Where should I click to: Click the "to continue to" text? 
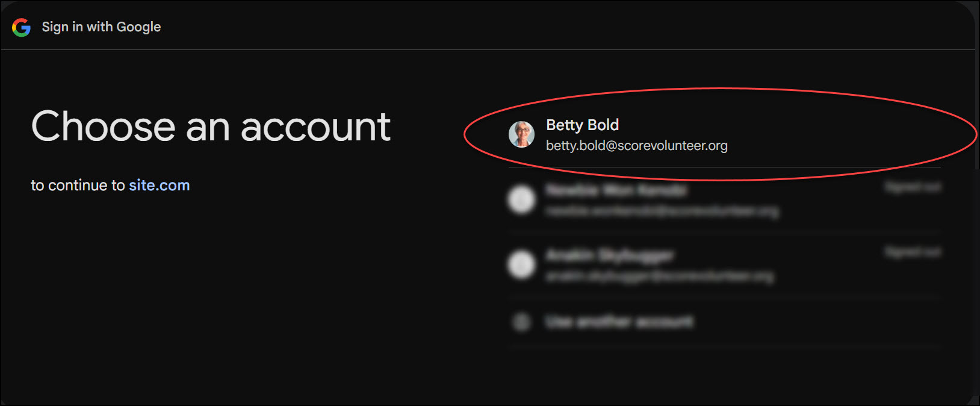78,186
